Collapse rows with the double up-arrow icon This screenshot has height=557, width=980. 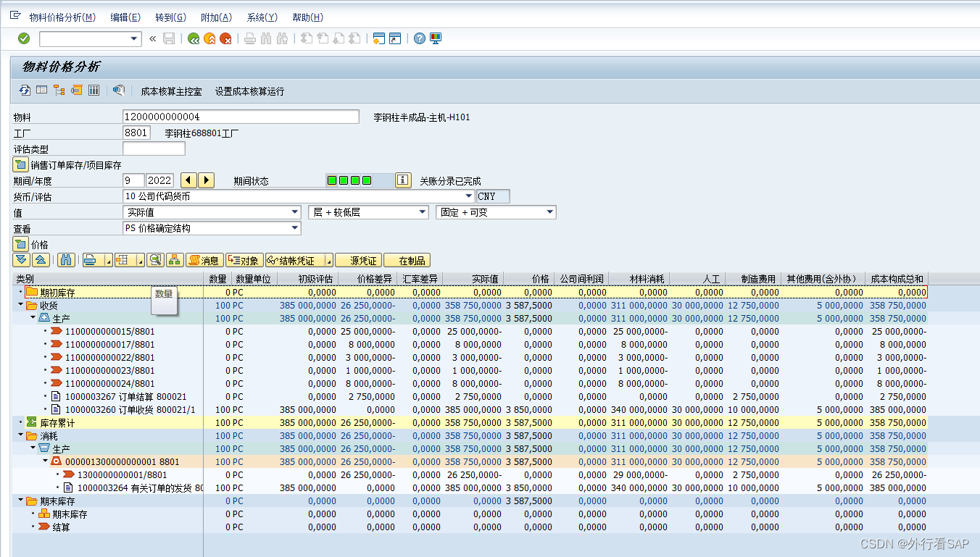(x=39, y=260)
